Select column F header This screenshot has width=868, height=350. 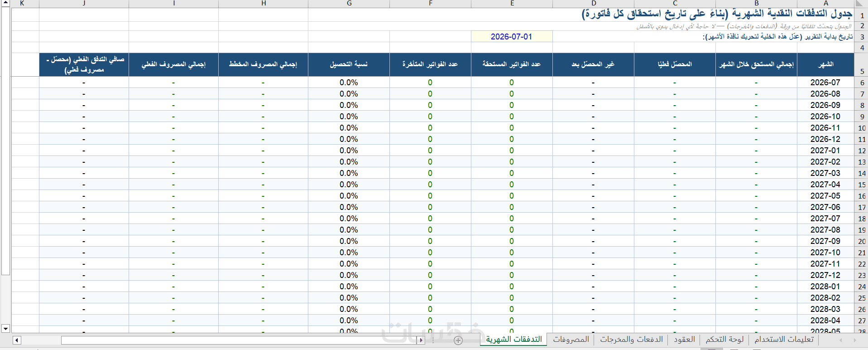coord(430,3)
